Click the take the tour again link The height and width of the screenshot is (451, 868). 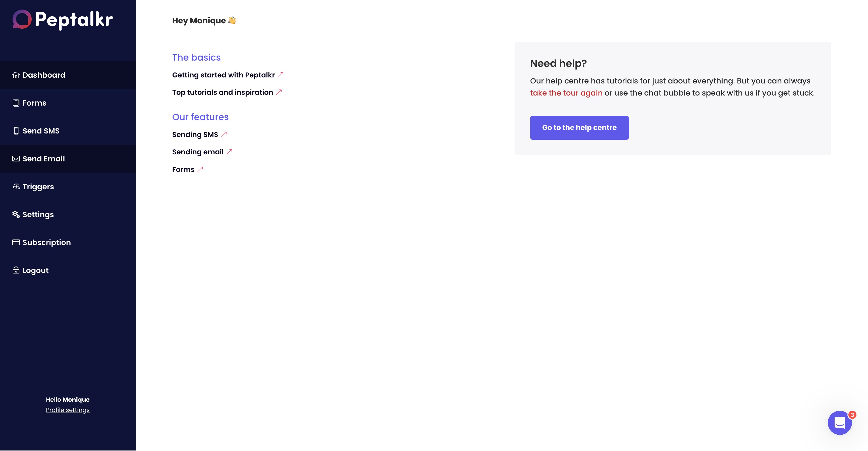tap(566, 93)
